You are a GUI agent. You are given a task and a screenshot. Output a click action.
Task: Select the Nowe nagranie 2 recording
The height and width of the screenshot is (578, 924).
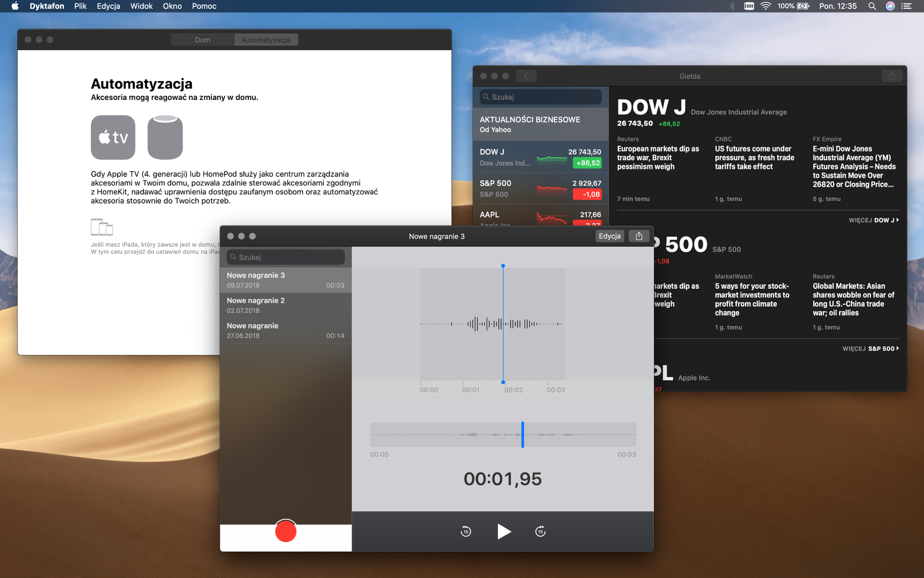click(x=286, y=305)
